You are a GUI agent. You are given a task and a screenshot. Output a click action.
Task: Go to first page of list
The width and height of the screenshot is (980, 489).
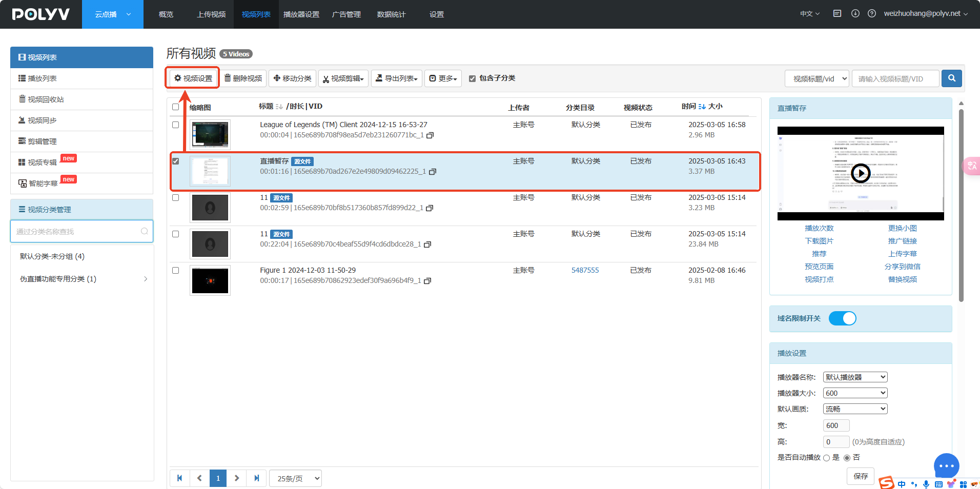coord(180,478)
